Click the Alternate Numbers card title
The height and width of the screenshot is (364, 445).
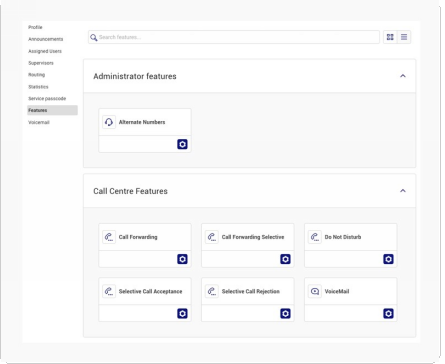[x=142, y=122]
